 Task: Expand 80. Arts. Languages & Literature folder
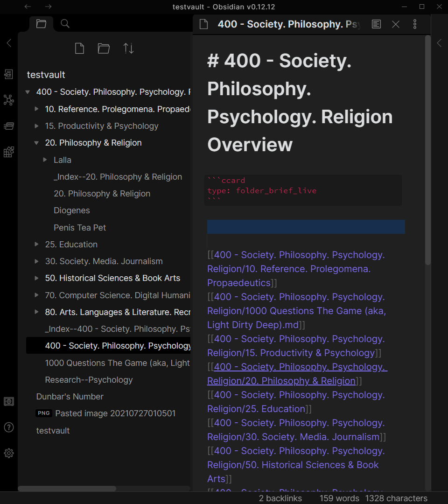pos(36,312)
